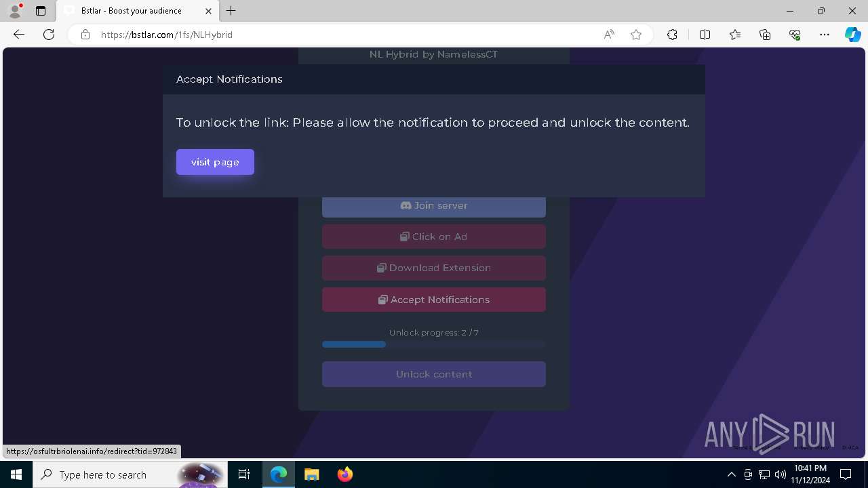
Task: Click the unlock progress bar
Action: 434,344
